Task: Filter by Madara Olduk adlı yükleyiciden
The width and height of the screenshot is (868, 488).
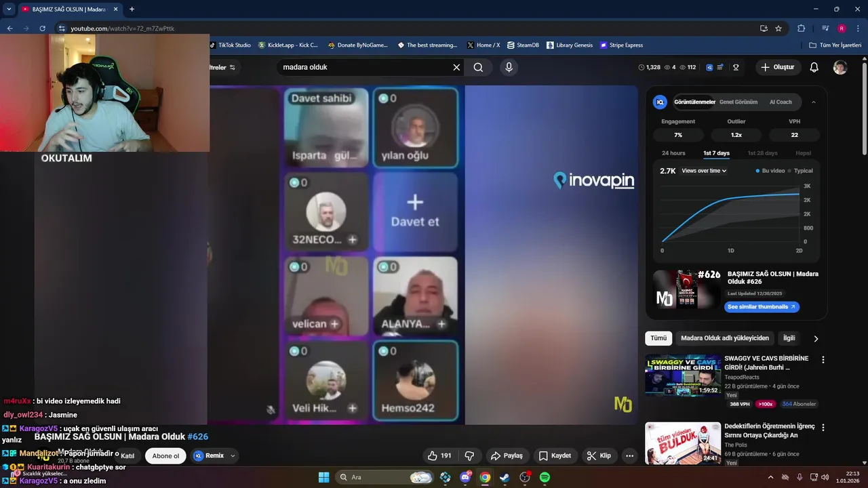Action: coord(725,338)
